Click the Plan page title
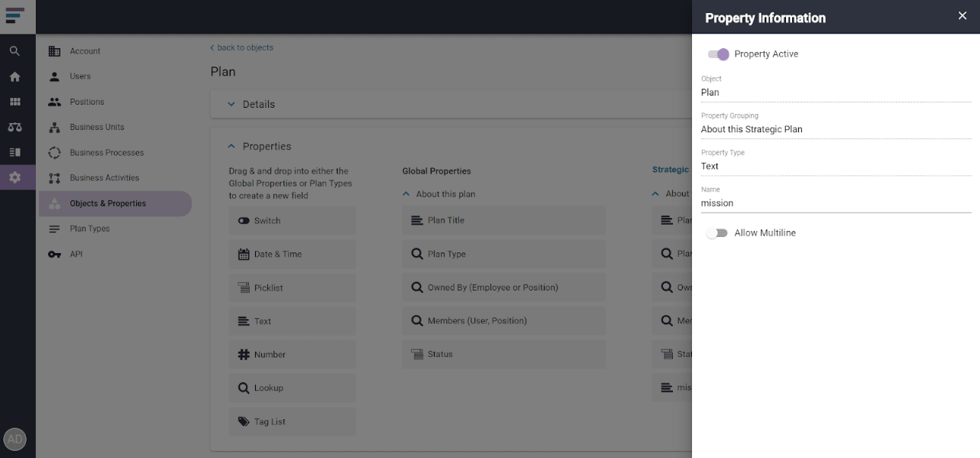Image resolution: width=980 pixels, height=458 pixels. 223,72
